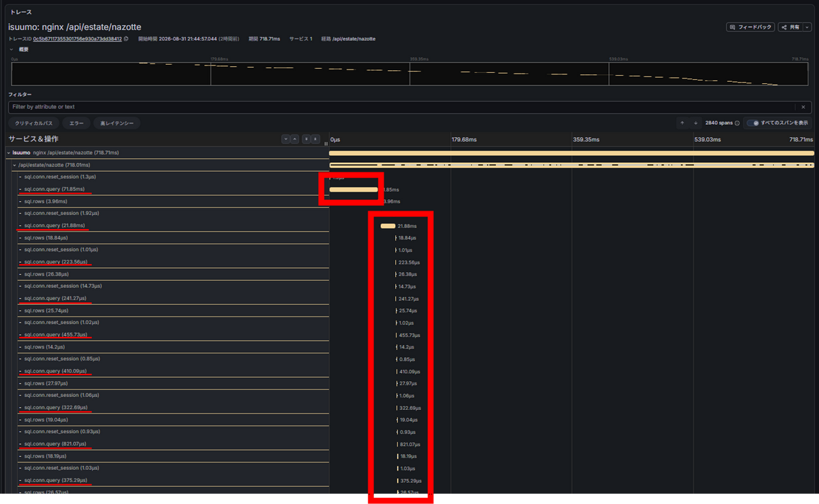Image resolution: width=819 pixels, height=504 pixels.
Task: Focus the Filter by attribute or text field
Action: pos(403,107)
